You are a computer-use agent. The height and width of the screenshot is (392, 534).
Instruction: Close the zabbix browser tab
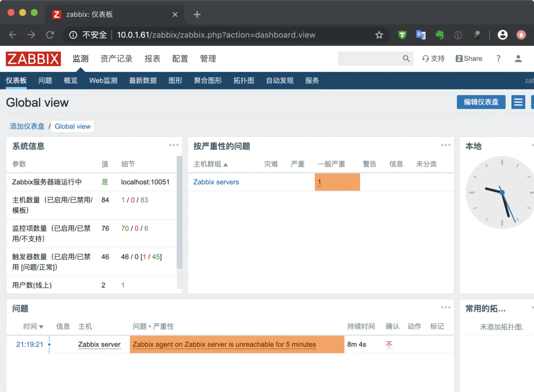point(175,14)
